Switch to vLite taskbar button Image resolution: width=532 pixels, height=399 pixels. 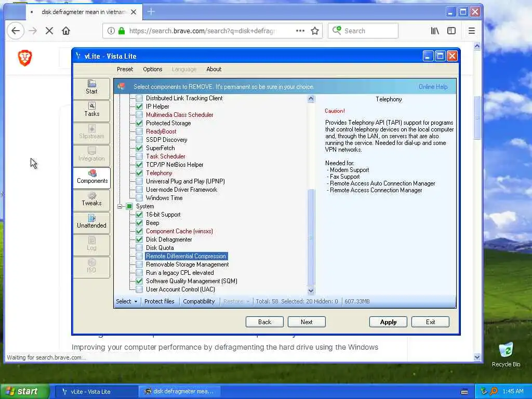96,392
